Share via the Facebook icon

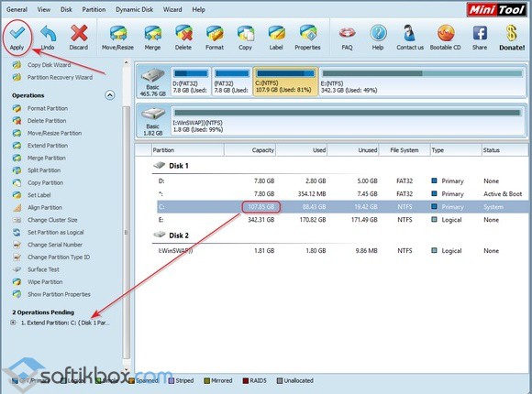pos(480,38)
